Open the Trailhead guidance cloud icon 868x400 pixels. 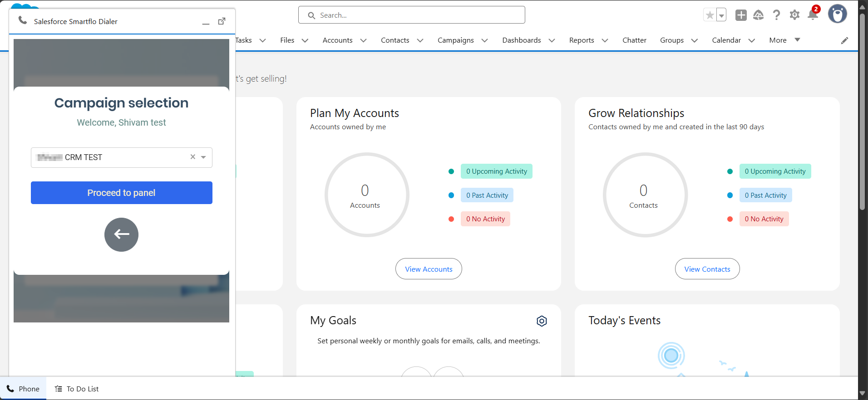pos(759,15)
